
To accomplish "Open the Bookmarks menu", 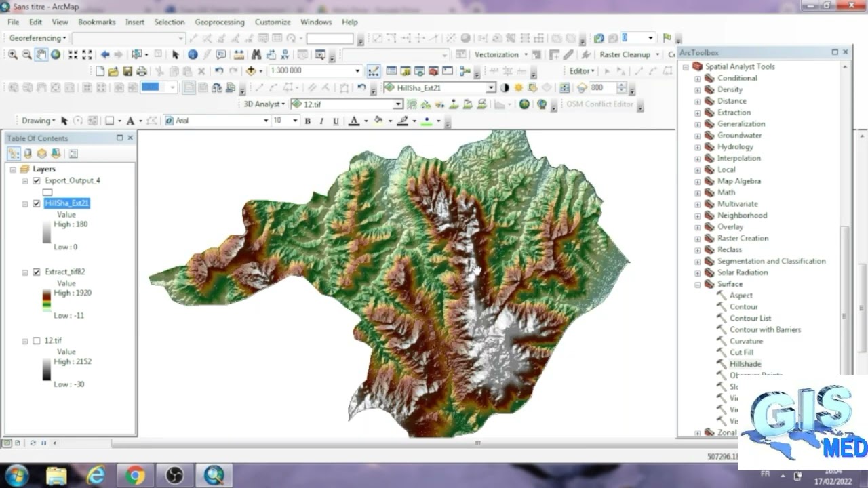I will [x=97, y=22].
